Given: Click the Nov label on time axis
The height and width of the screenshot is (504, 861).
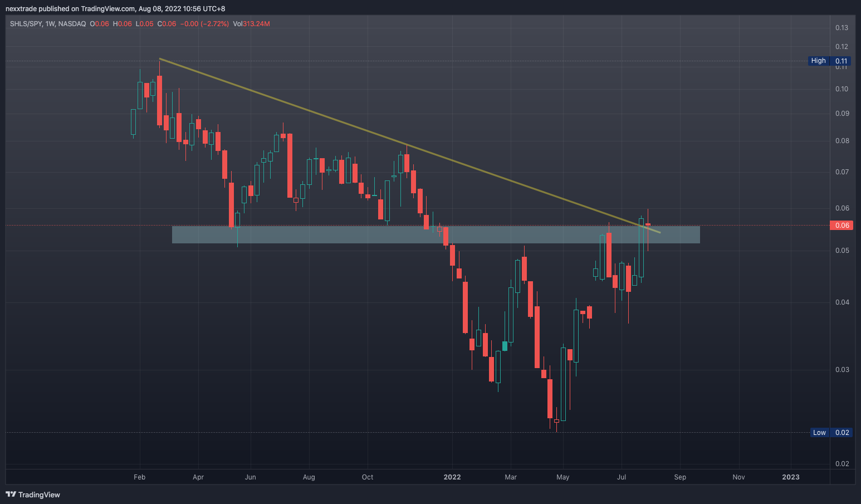Looking at the screenshot, I should click(x=738, y=477).
